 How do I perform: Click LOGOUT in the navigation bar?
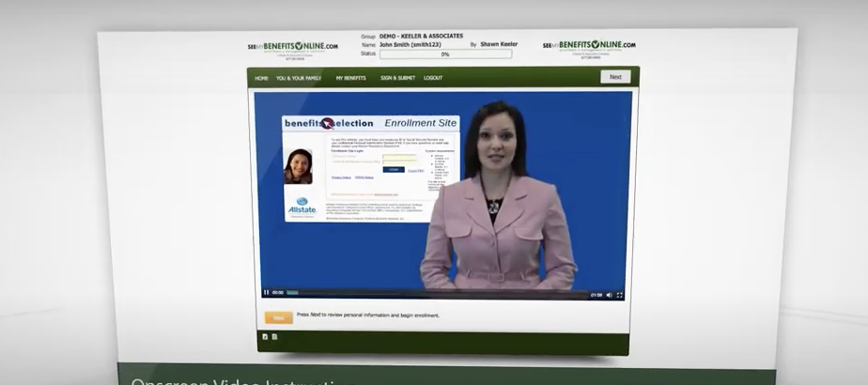[x=433, y=78]
